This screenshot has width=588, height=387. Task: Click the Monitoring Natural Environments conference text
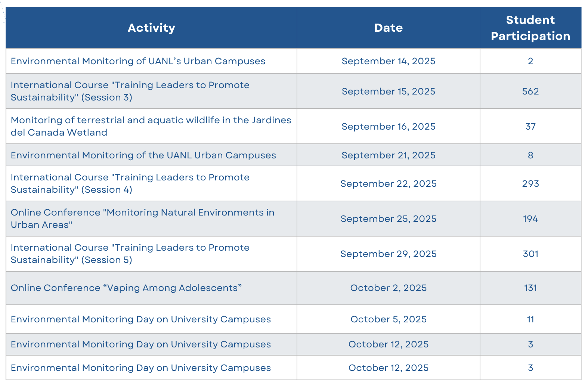tap(143, 219)
